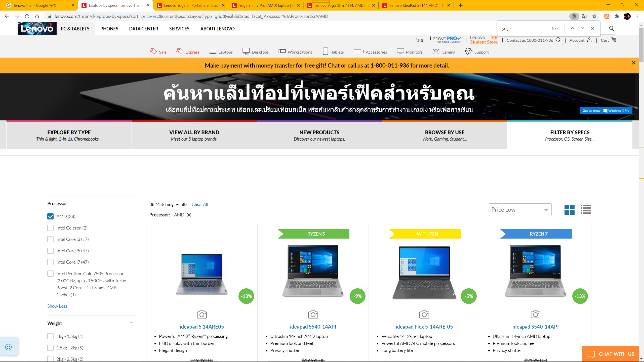Viewport: 644px width, 362px height.
Task: Open the Cart icon
Action: tap(614, 40)
